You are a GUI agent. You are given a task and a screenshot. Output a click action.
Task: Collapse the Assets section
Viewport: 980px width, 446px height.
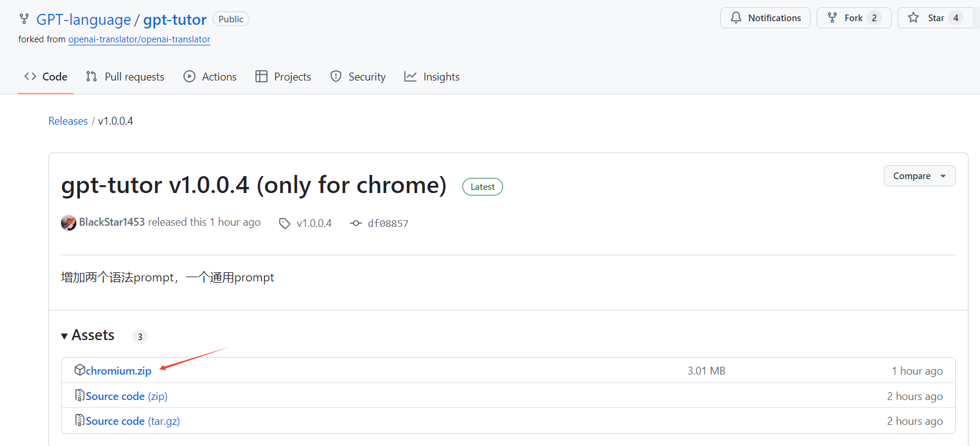pyautogui.click(x=88, y=335)
